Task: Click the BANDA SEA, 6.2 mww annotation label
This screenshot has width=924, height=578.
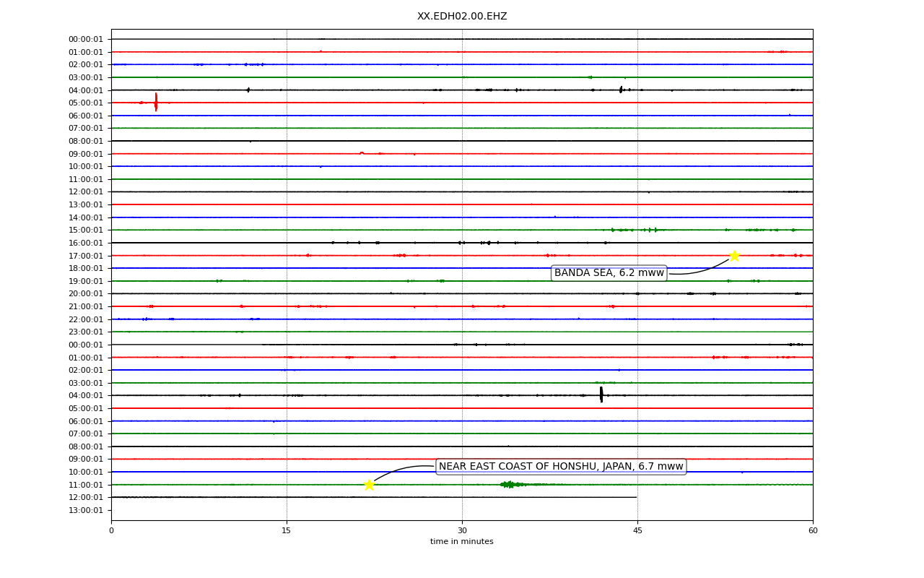Action: coord(609,273)
